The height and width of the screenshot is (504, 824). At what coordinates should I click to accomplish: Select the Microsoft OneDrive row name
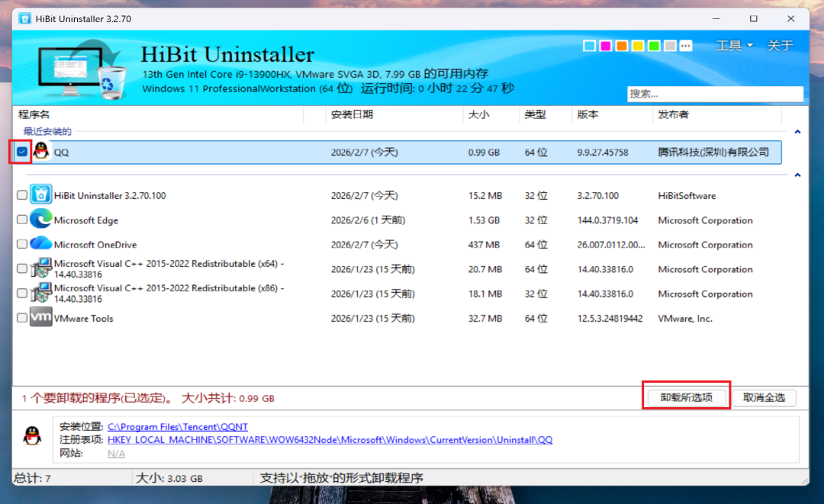tap(95, 245)
